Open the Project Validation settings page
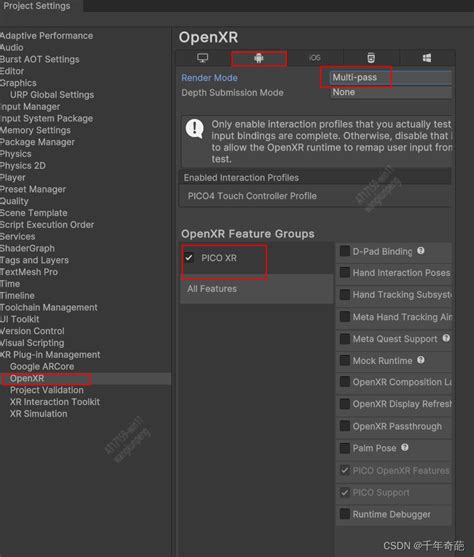Screen dimensions: 474x557 click(47, 390)
